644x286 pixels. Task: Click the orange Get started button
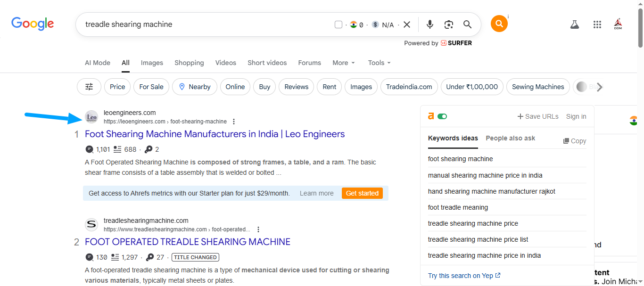point(362,193)
